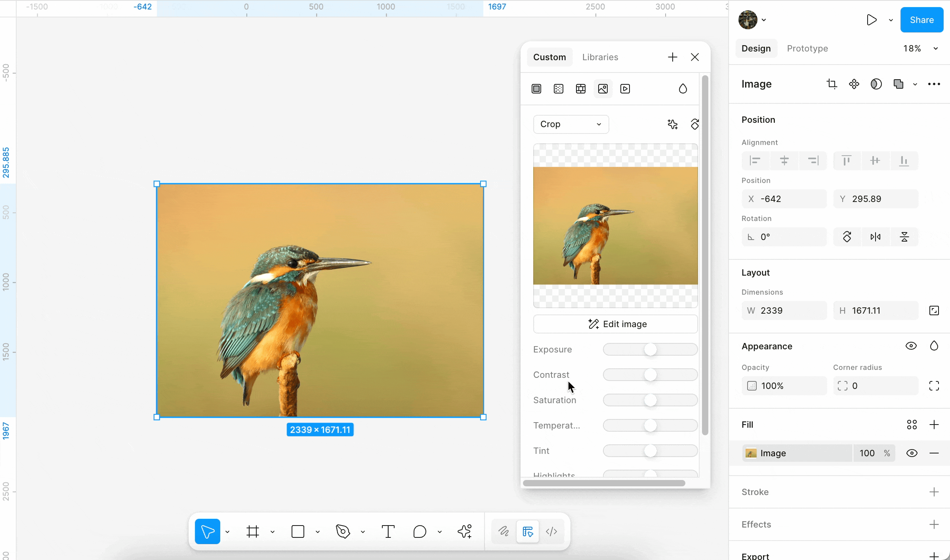Remove the Image fill with minus
Image resolution: width=950 pixels, height=560 pixels.
(x=934, y=453)
